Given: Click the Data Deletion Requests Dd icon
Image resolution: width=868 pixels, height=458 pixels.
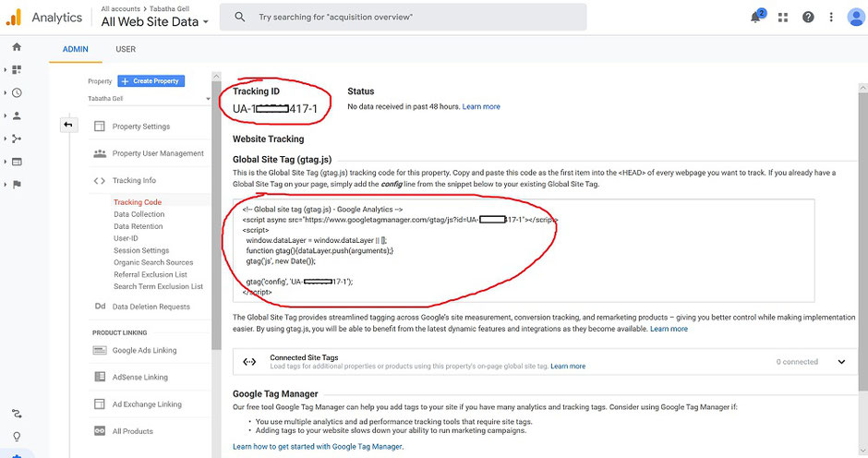Looking at the screenshot, I should point(100,307).
